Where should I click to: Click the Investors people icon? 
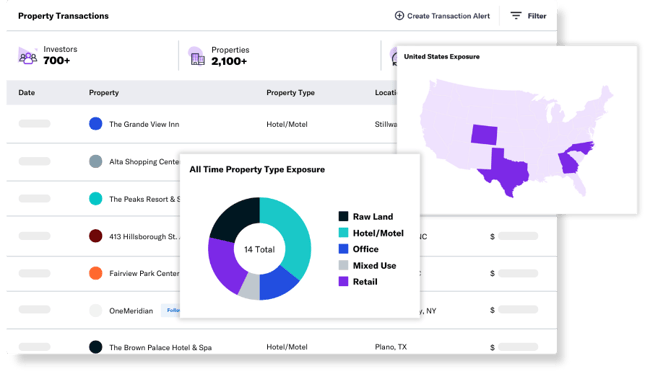[28, 56]
